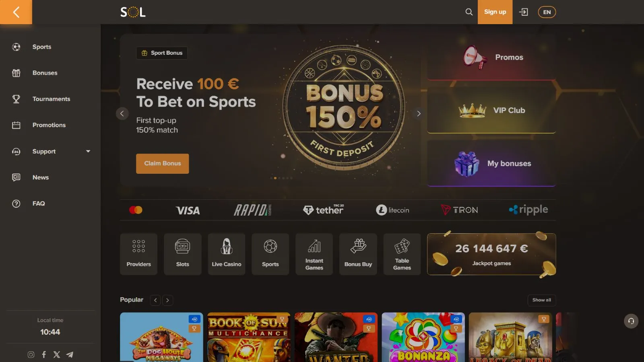Open the X (Twitter) icon
This screenshot has width=644, height=362.
(57, 354)
